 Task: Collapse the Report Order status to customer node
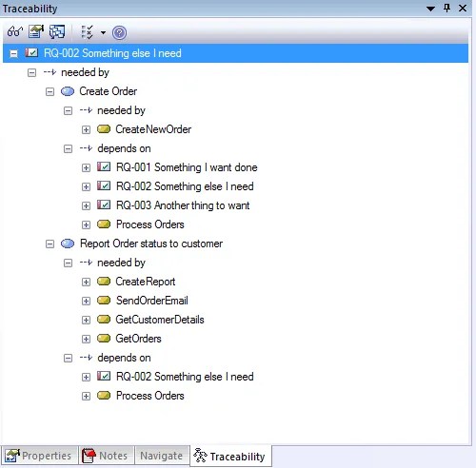coord(50,244)
